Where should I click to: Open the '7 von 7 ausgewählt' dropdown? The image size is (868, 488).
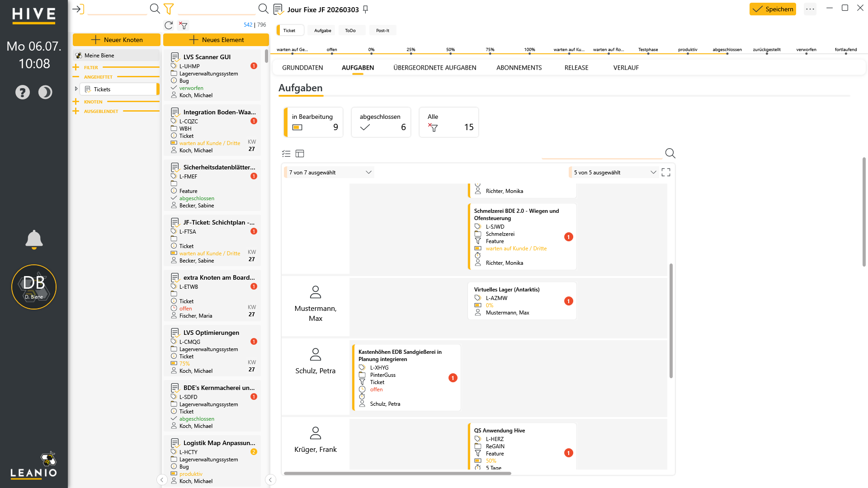click(x=329, y=172)
